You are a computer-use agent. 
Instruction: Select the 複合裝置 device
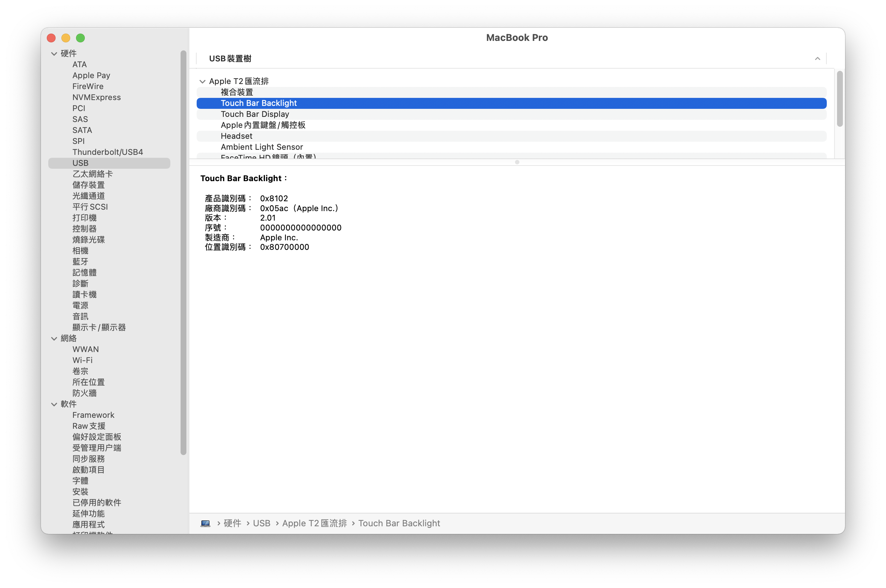coord(237,92)
